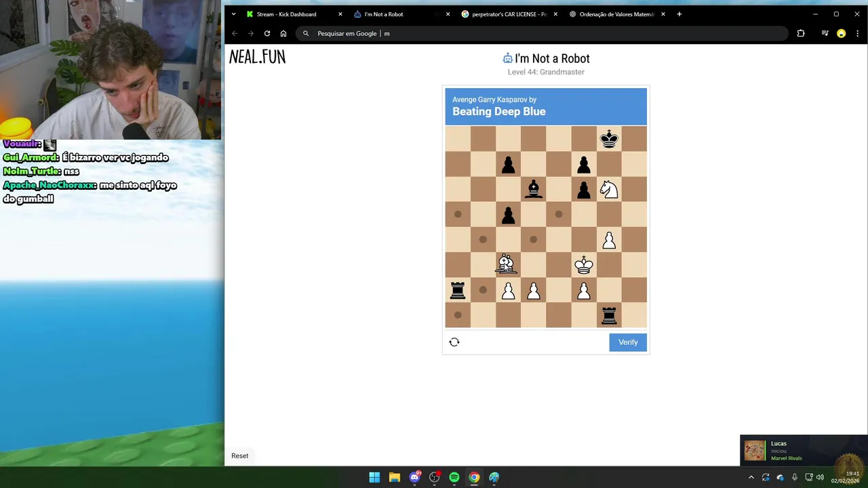Switch to the Ordenação de Valores tab
Viewport: 868px width, 488px height.
click(617, 14)
